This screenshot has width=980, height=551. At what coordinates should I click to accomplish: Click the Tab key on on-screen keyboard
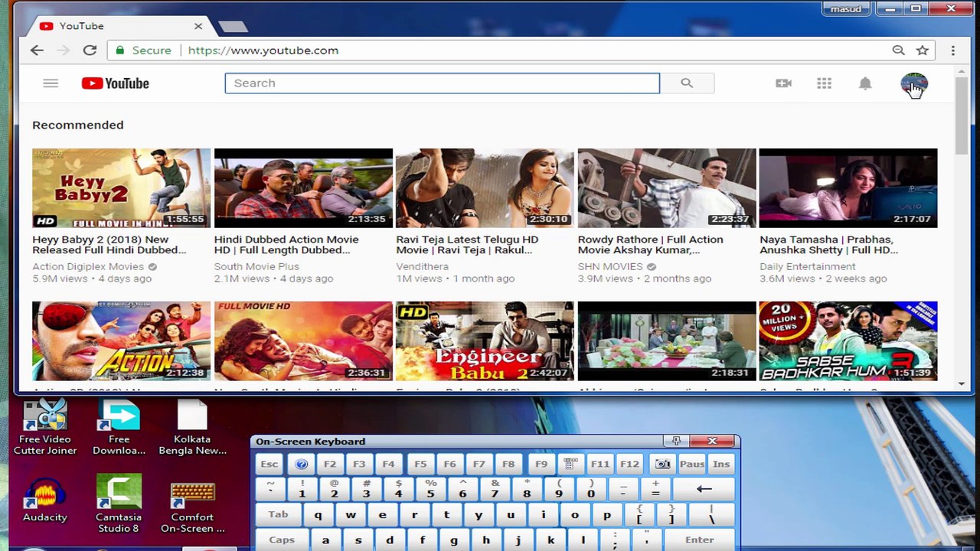click(278, 514)
